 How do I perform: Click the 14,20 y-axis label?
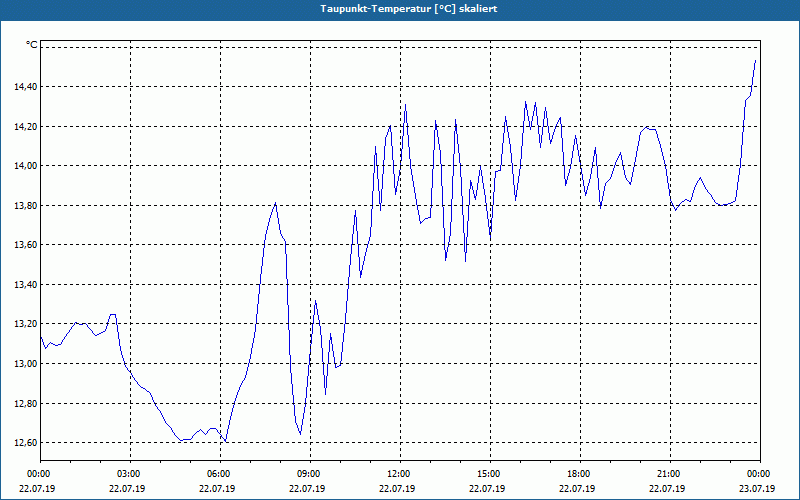point(26,127)
